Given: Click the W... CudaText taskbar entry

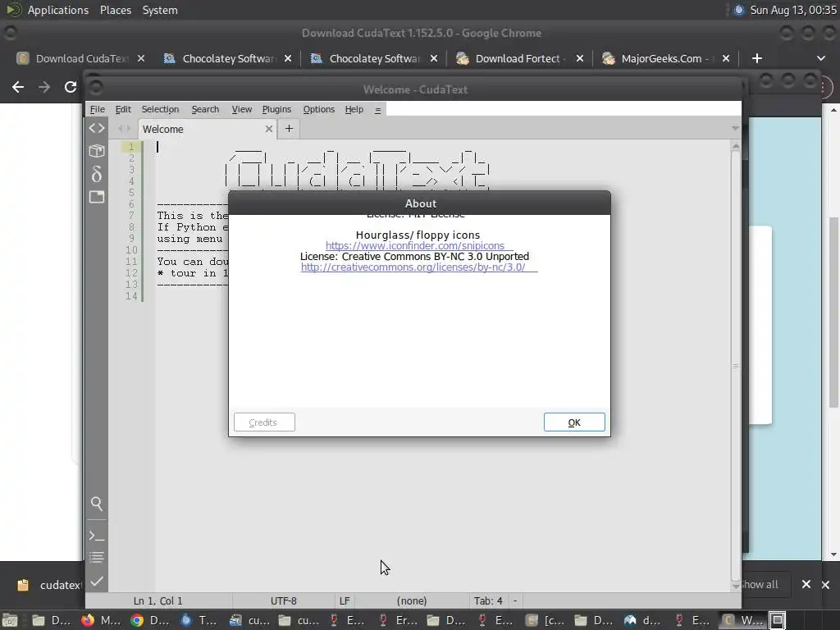Looking at the screenshot, I should point(742,620).
